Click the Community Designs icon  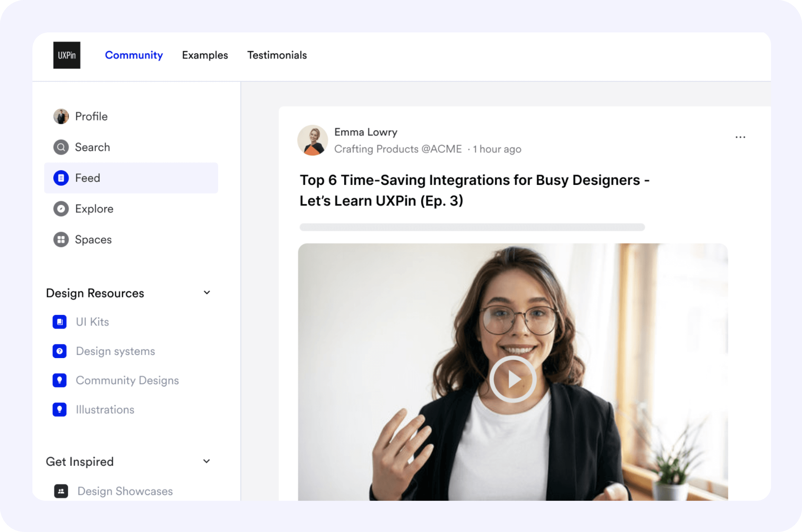point(60,380)
